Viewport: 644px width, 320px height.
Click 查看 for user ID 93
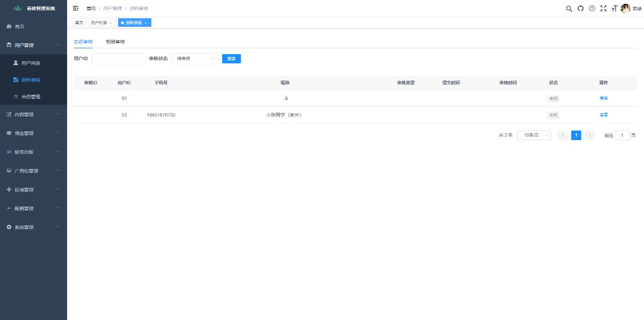tap(604, 98)
